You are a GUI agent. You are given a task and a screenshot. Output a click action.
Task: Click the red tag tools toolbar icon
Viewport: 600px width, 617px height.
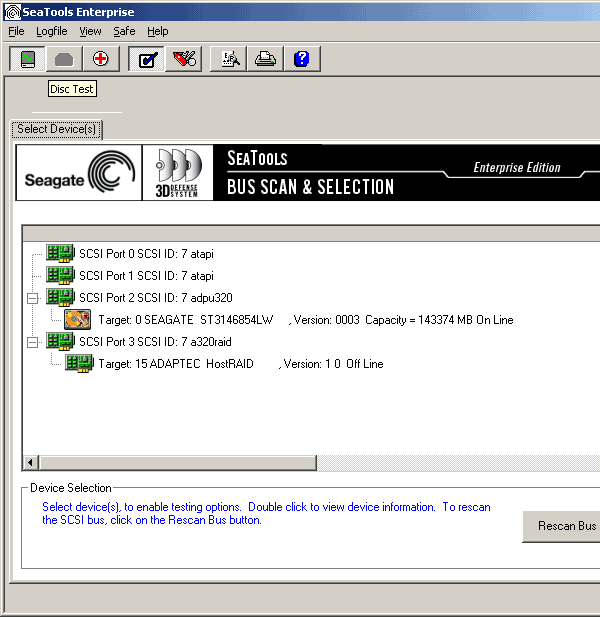184,59
